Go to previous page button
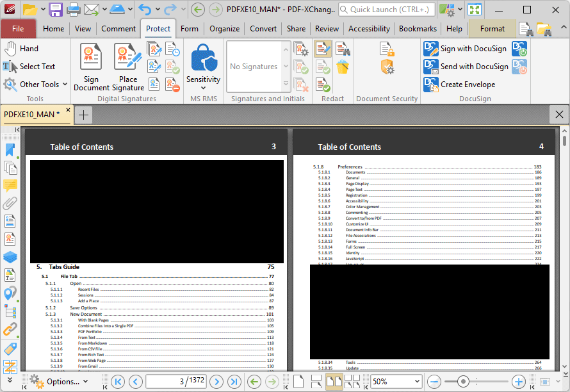This screenshot has width=570, height=392. coord(136,382)
